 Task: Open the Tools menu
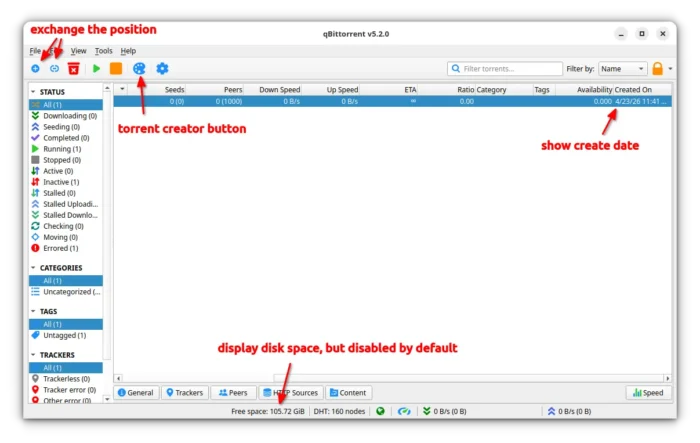[x=103, y=51]
